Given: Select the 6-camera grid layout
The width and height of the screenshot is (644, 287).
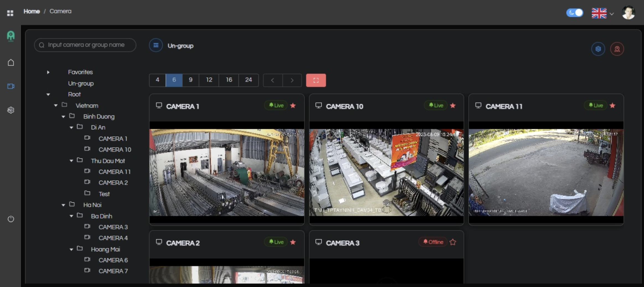Looking at the screenshot, I should click(x=174, y=80).
